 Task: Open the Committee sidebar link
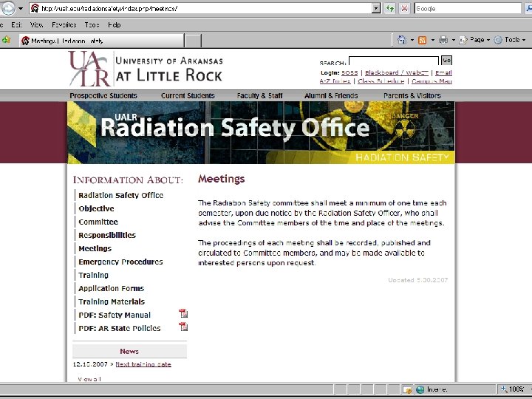98,222
